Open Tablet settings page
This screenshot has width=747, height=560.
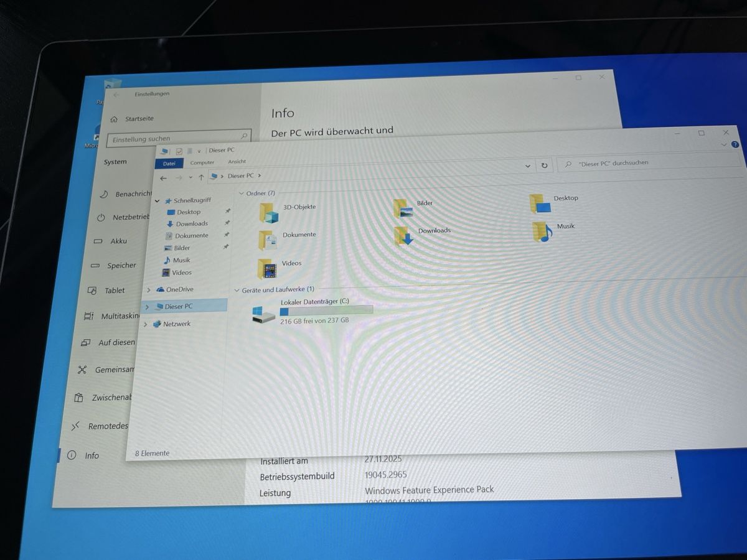pyautogui.click(x=106, y=290)
